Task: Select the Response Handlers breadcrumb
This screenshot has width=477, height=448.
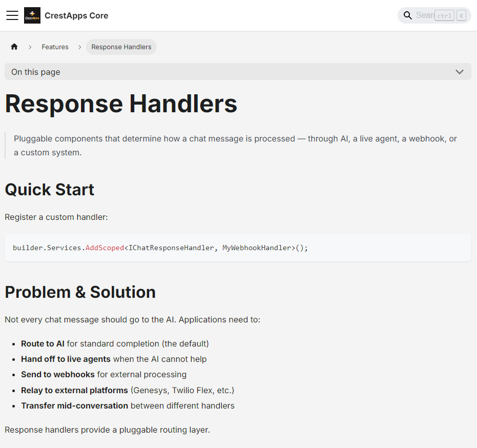Action: pos(121,47)
